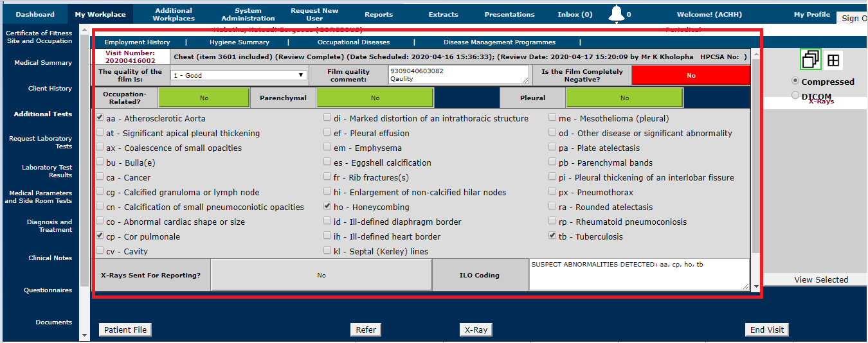
Task: Open Medical Parameters and Side Room Tests
Action: point(39,197)
